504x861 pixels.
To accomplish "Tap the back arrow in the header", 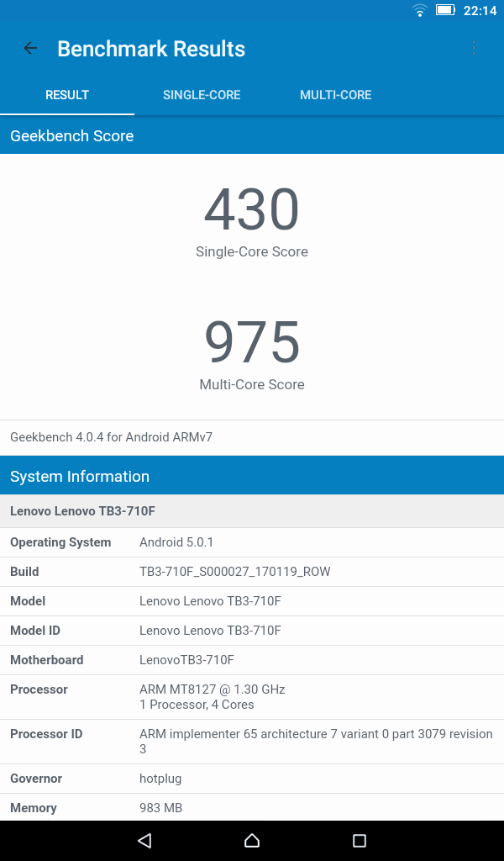I will click(x=30, y=48).
